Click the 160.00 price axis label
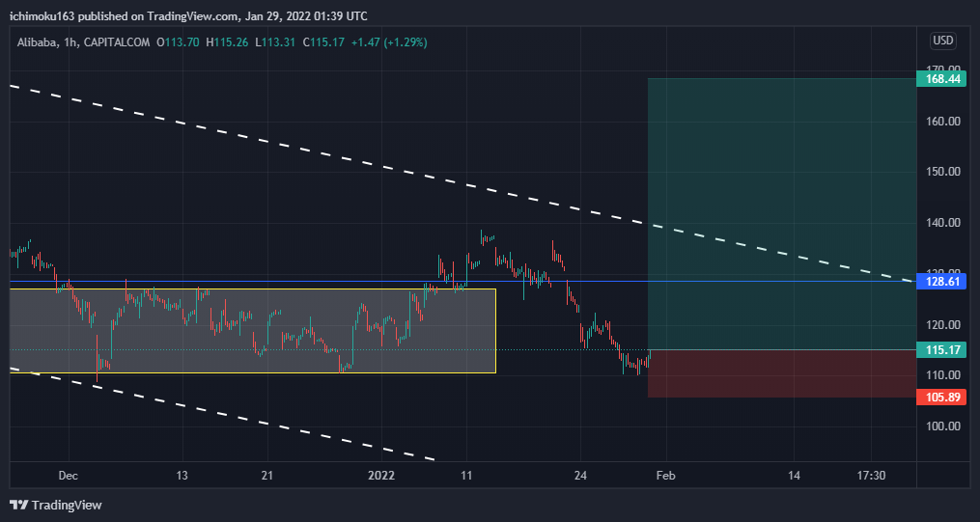The height and width of the screenshot is (522, 980). [x=943, y=122]
